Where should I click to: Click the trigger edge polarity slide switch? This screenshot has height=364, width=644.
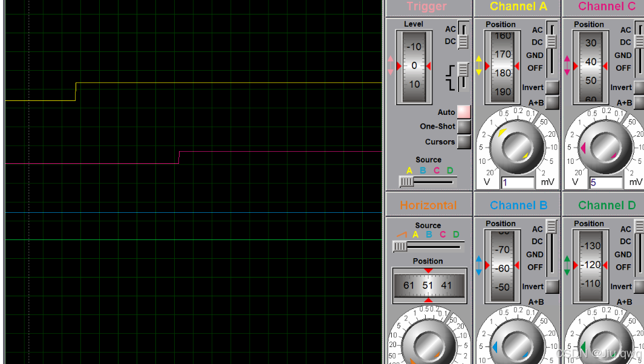click(463, 76)
